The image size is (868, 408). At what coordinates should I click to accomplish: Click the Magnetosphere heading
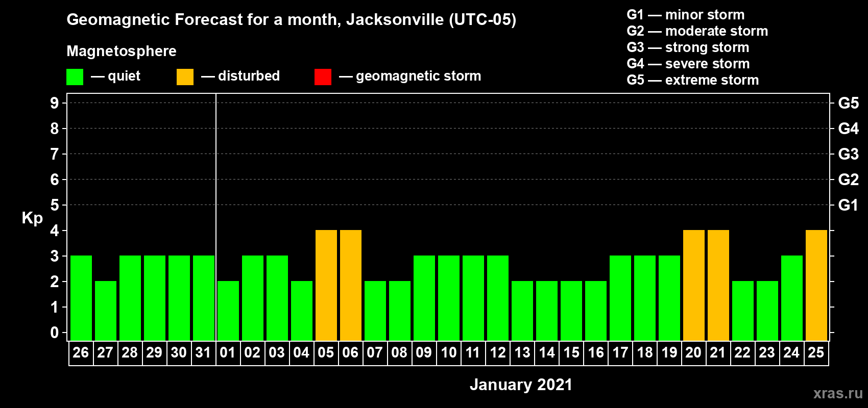[x=122, y=51]
